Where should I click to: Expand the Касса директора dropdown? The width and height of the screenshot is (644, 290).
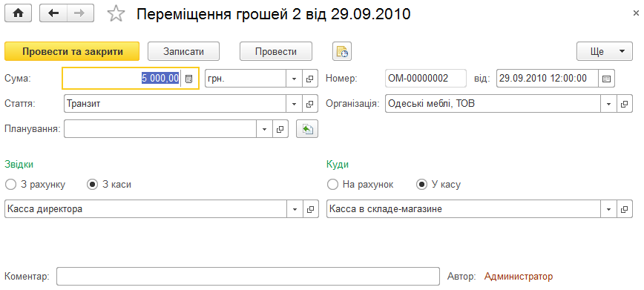coord(295,209)
